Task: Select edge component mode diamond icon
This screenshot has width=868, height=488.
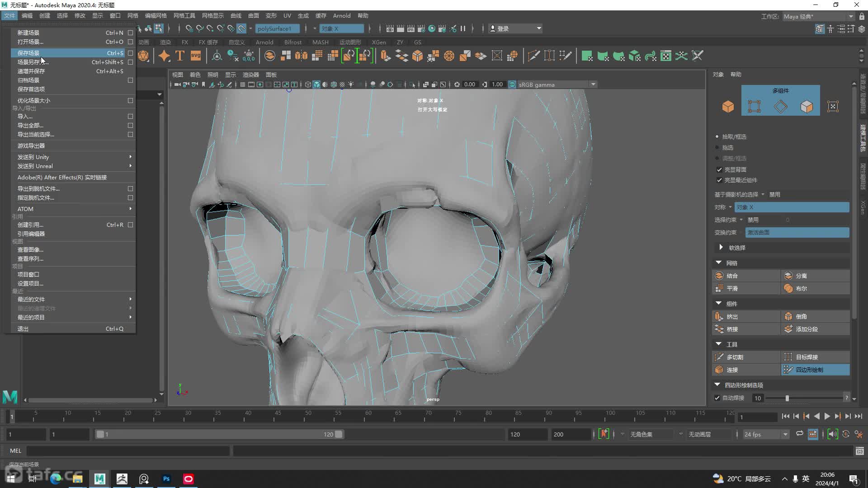Action: tap(780, 107)
